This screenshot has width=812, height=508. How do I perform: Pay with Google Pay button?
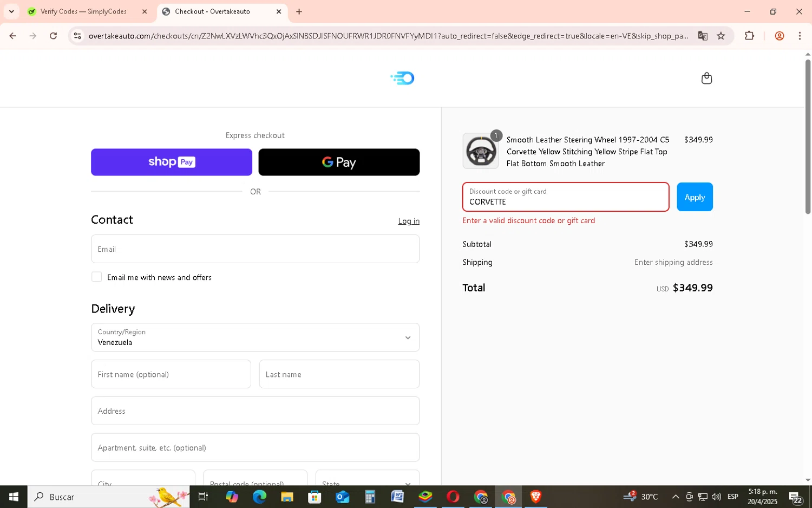pos(339,162)
